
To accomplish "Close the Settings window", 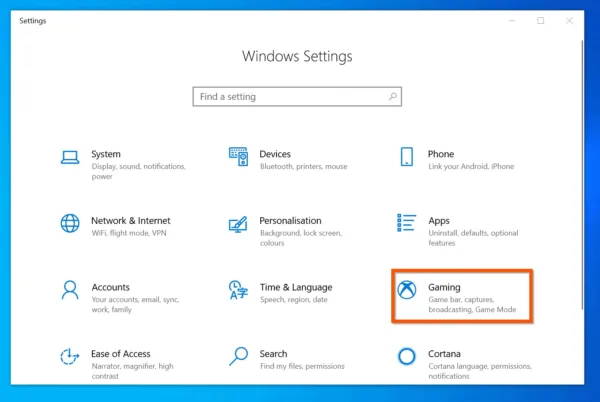I will point(569,21).
